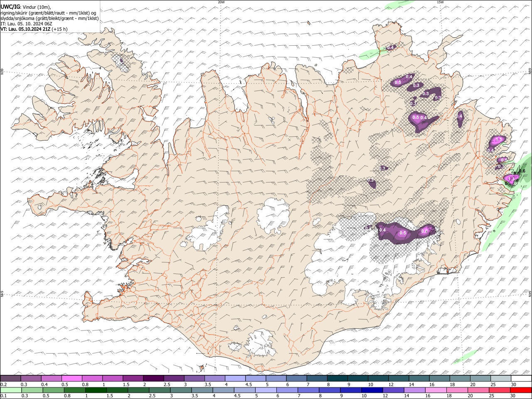Click the 0.1 label in the legend

coord(3,396)
